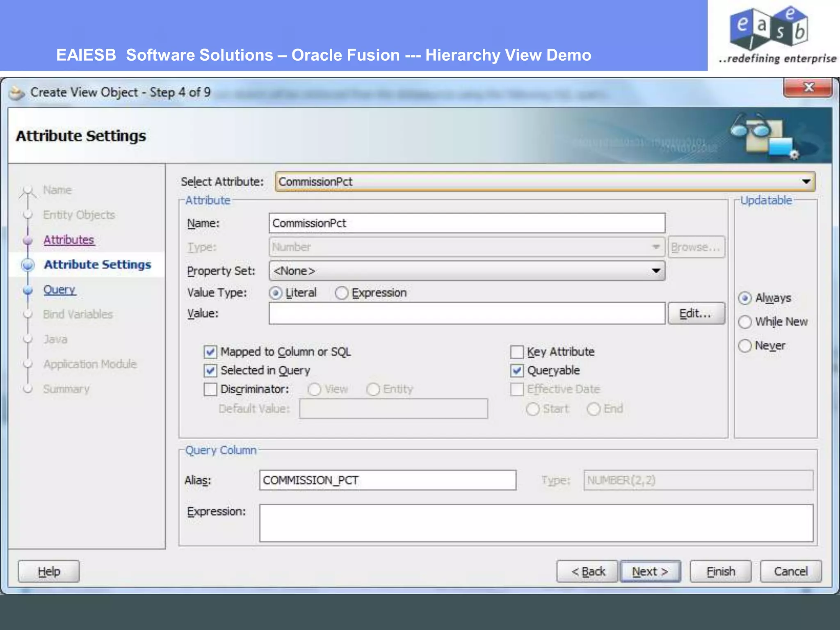The height and width of the screenshot is (630, 840).
Task: Click the disabled Type Number dropdown
Action: [x=467, y=247]
